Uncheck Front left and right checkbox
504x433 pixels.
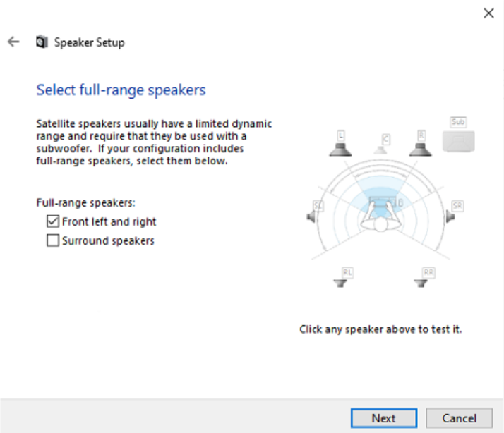[x=53, y=221]
